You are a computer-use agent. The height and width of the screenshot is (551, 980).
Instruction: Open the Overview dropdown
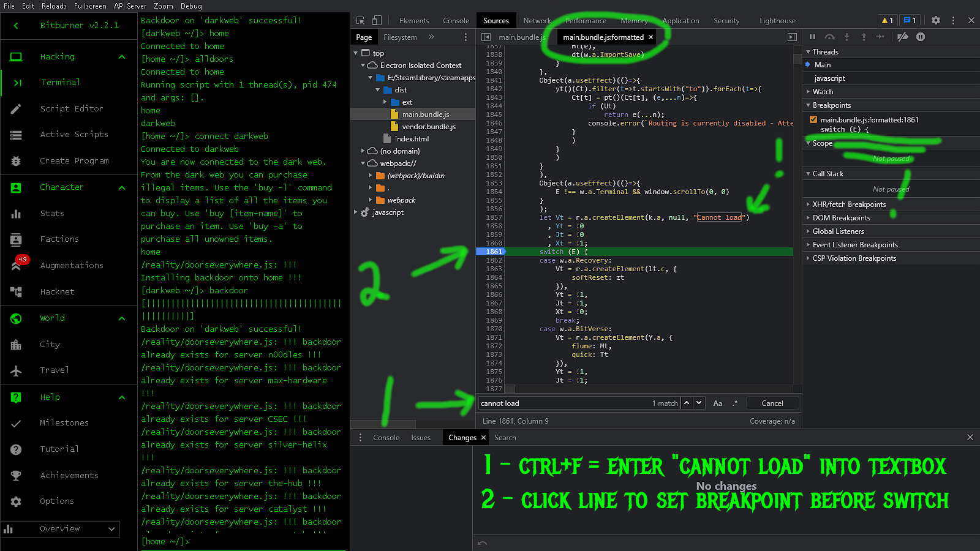[x=60, y=529]
